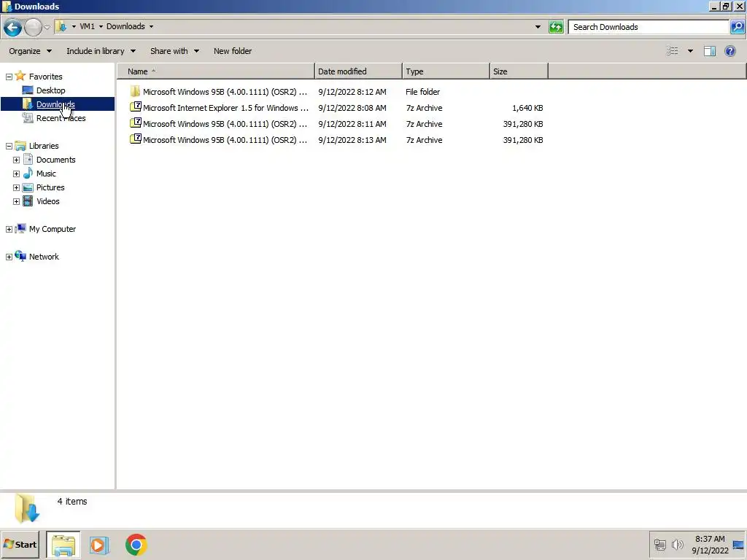The height and width of the screenshot is (560, 747).
Task: Toggle the preview pane icon
Action: 710,51
